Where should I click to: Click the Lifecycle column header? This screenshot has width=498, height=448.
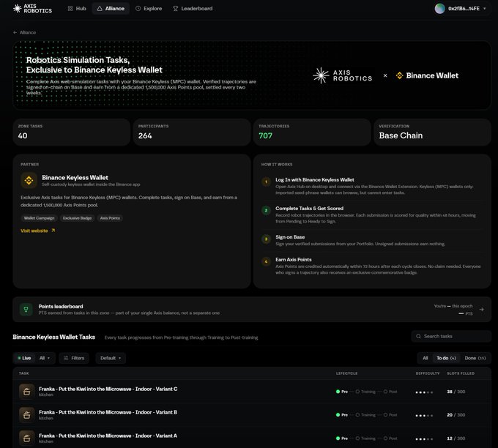pos(346,373)
